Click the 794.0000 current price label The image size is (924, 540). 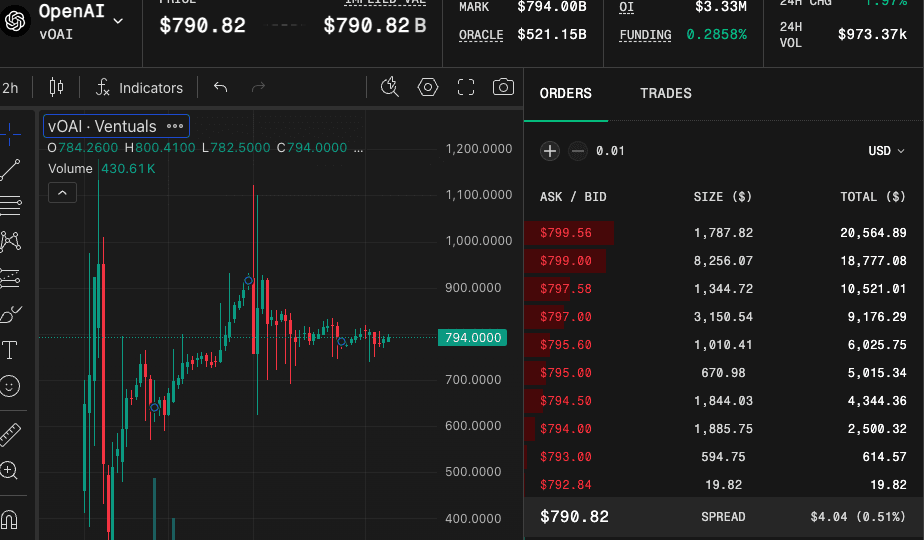click(473, 338)
